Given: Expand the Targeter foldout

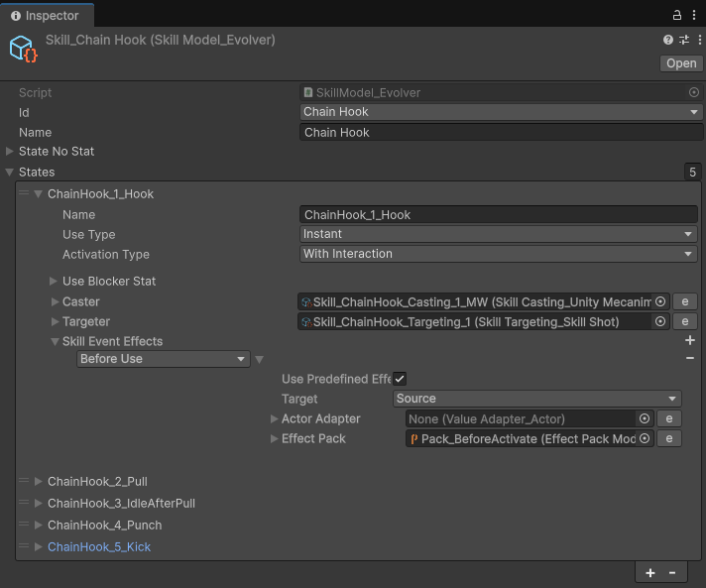Looking at the screenshot, I should [x=55, y=321].
